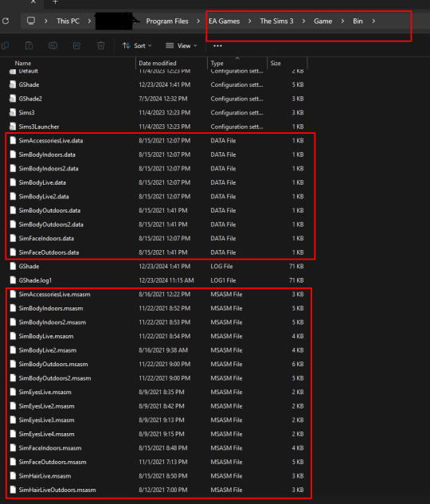This screenshot has height=504, width=430.
Task: Sort by Name column header
Action: [23, 64]
